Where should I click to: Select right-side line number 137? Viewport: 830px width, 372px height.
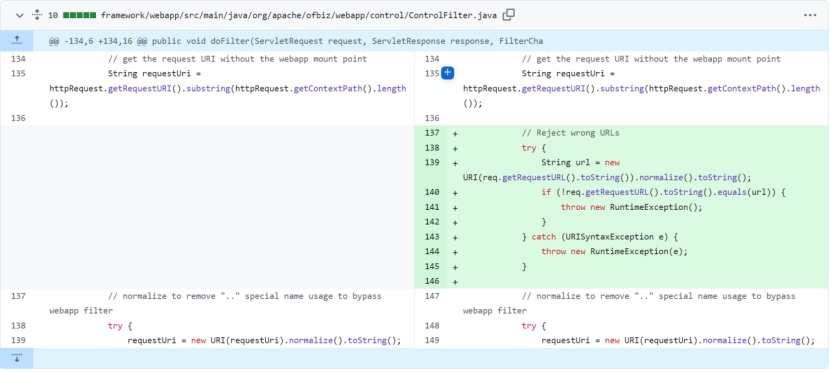click(x=432, y=133)
